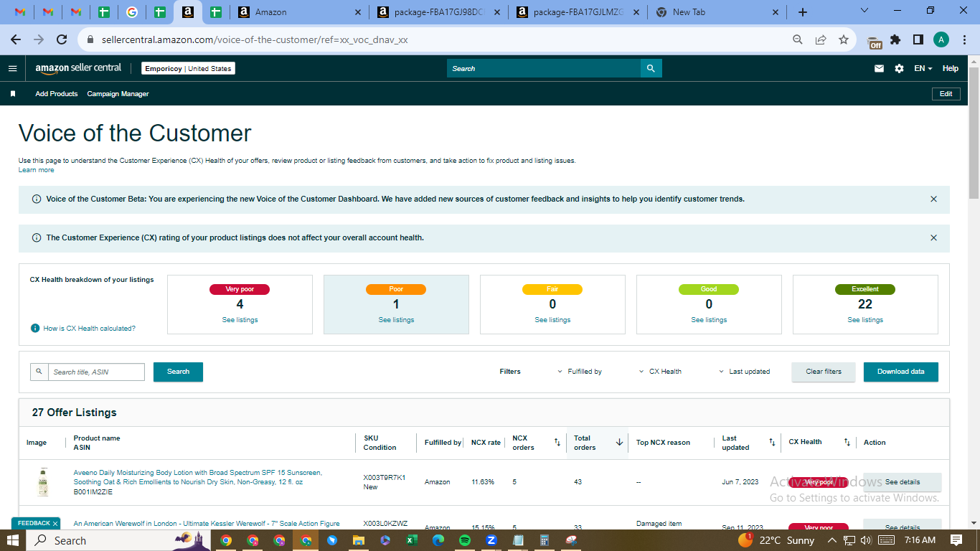This screenshot has height=551, width=980.
Task: Click See details for the Aveeno listing
Action: [903, 482]
